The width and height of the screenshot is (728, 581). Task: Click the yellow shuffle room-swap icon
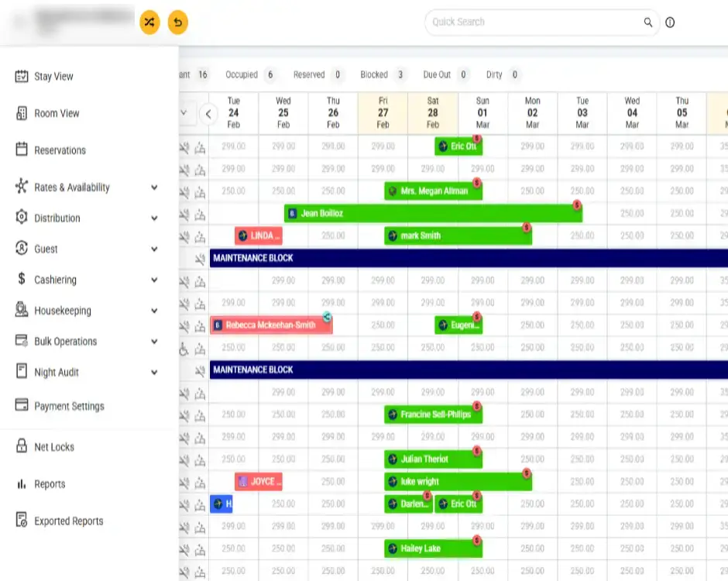[x=149, y=22]
